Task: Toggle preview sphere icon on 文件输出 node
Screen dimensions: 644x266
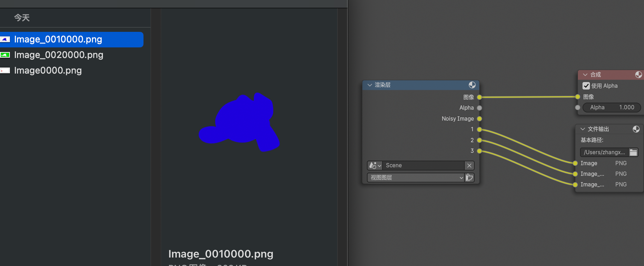Action: pos(636,129)
